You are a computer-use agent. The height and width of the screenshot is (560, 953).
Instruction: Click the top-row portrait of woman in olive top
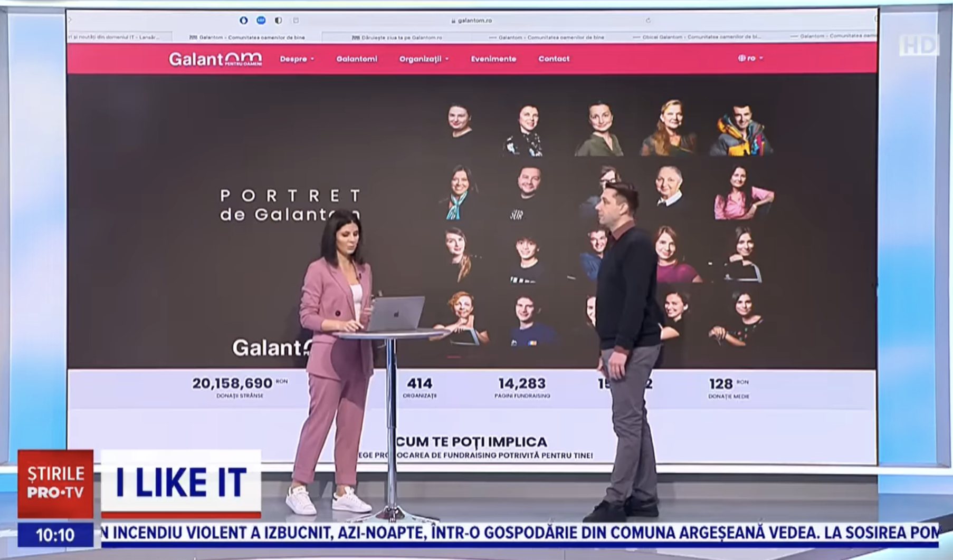coord(600,129)
